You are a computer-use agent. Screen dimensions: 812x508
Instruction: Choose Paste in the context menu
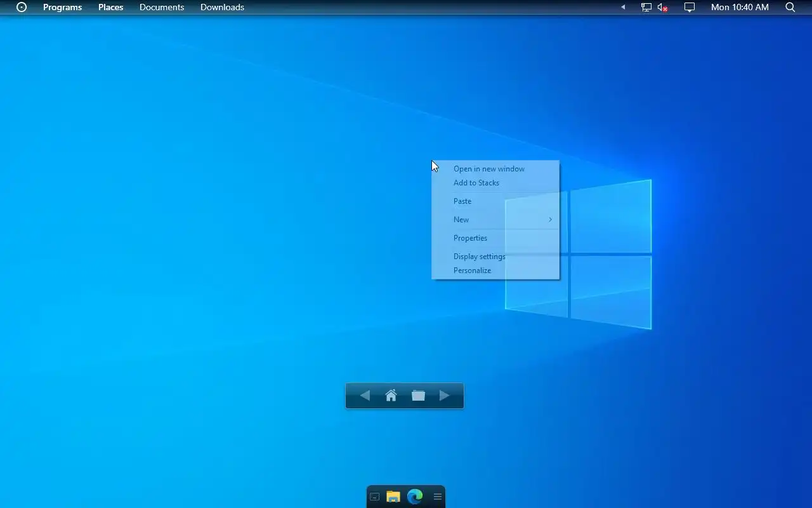point(495,201)
